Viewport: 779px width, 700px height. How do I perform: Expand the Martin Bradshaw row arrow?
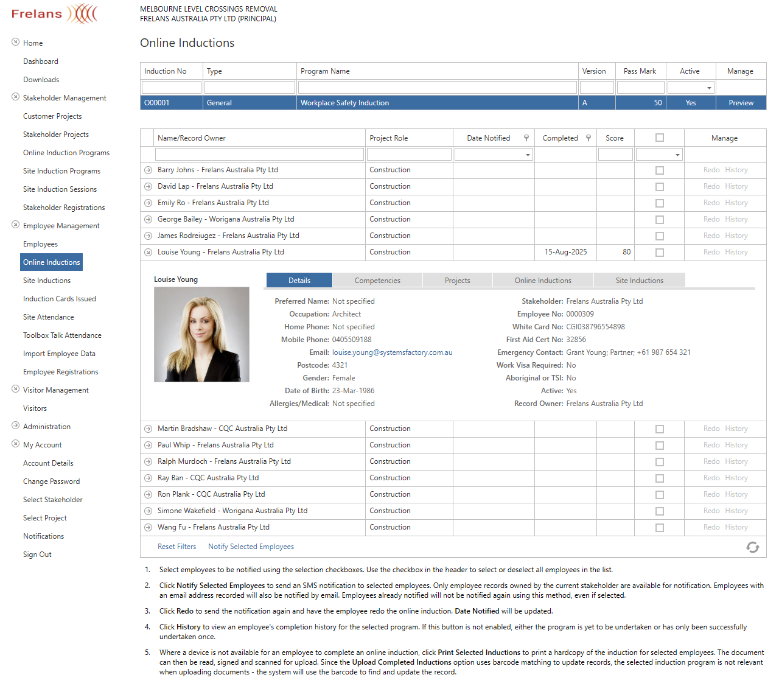[x=148, y=429]
